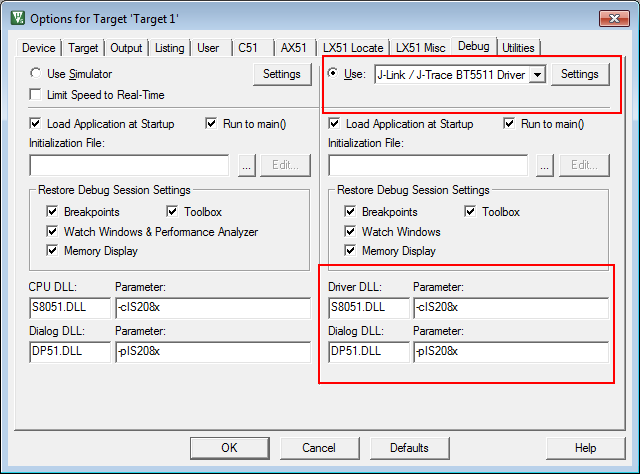
Task: Toggle Limit Speed to Real-Time checkbox
Action: 37,95
